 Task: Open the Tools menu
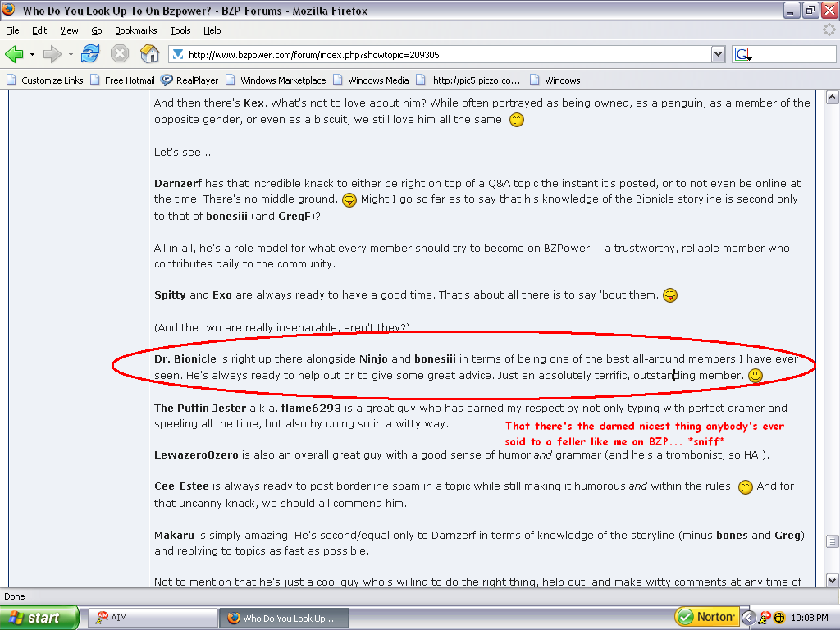180,30
